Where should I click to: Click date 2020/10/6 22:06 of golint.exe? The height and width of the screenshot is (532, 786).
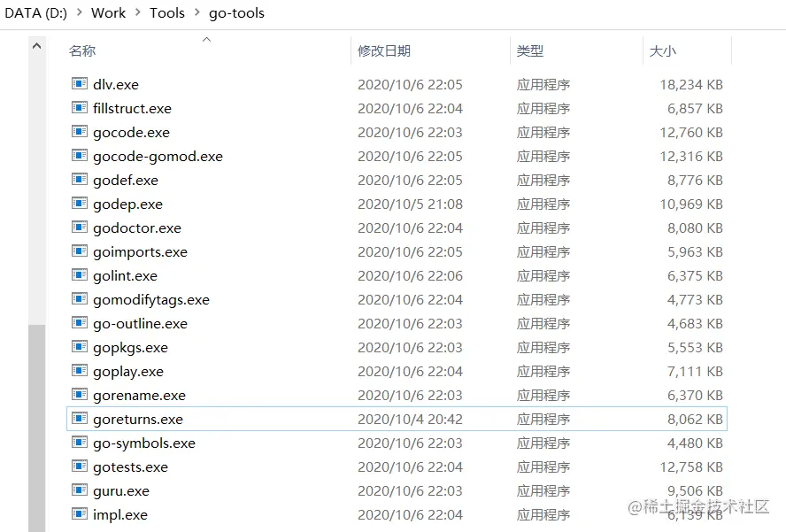410,276
